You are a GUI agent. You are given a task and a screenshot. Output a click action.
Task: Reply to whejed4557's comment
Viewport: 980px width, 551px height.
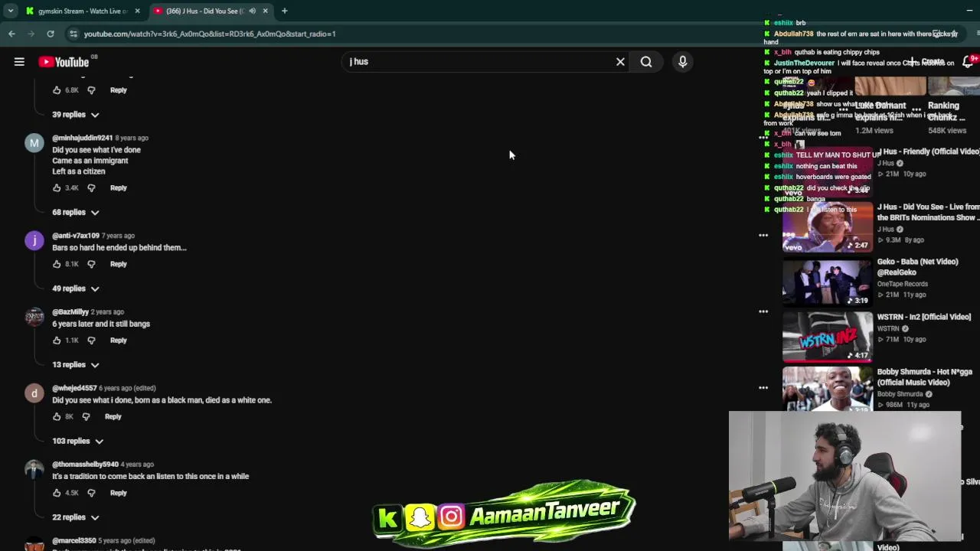point(113,417)
